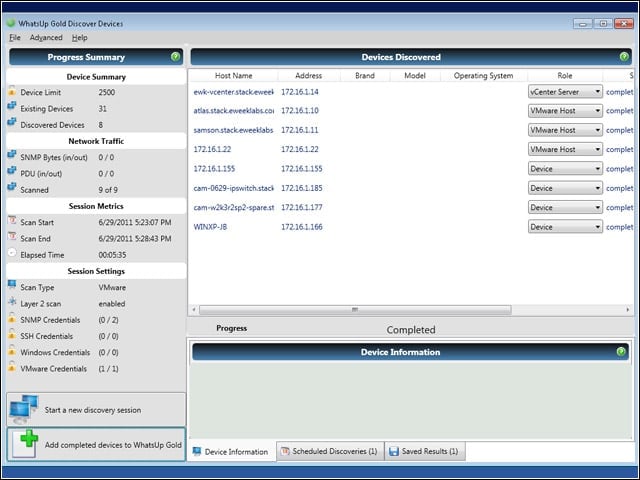The height and width of the screenshot is (480, 640).
Task: Click the computers icon for new discovery session
Action: (24, 409)
